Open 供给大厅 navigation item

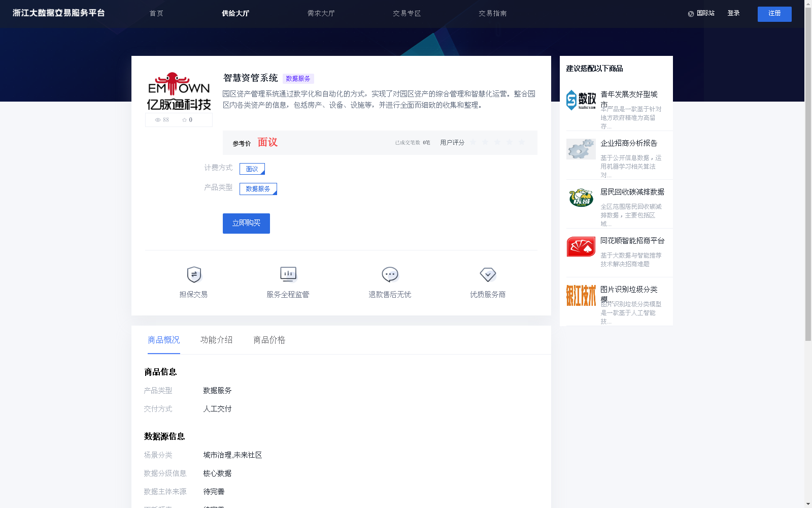click(235, 13)
